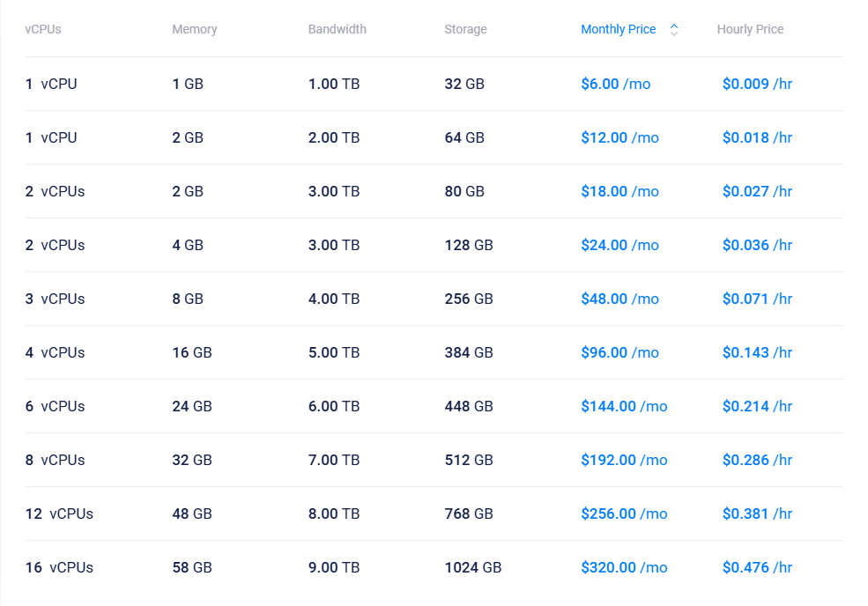
Task: Click the 12 vCPUs row label
Action: (59, 514)
